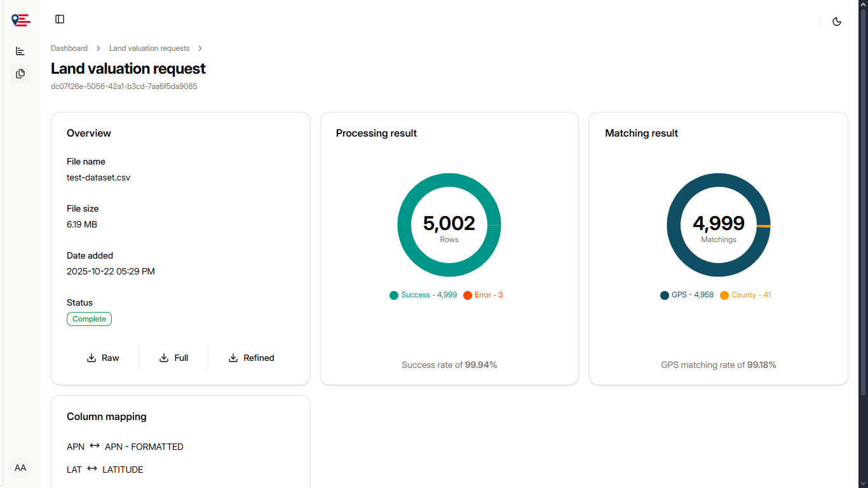Download the Refined file

tap(251, 358)
